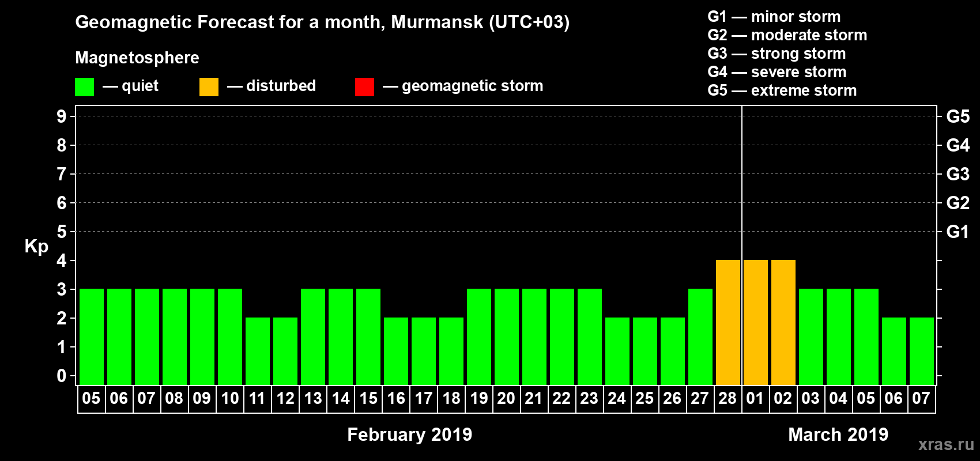Click the 'geomagnetic storm' legend label
980x461 pixels.
[472, 86]
